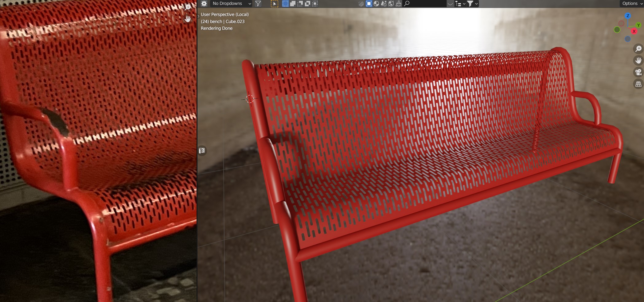Select the Tweak tool arrow icon
The width and height of the screenshot is (644, 302).
[x=274, y=4]
